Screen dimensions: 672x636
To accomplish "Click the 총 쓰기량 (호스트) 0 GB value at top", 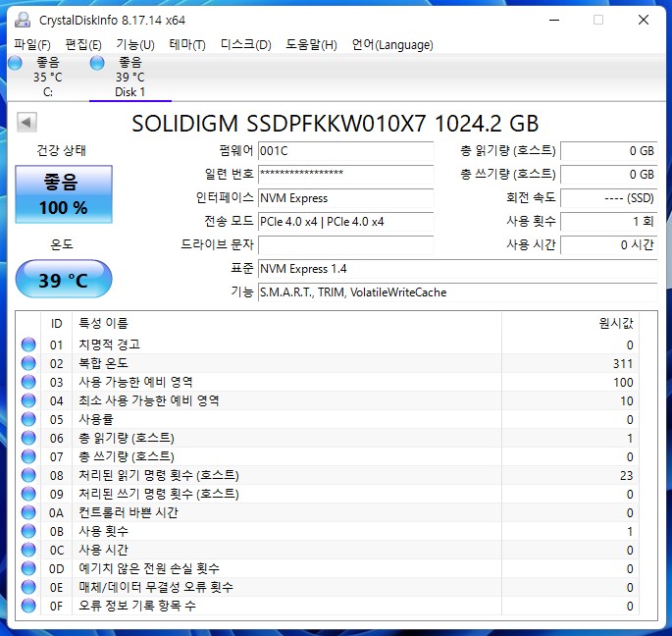I will [x=608, y=175].
